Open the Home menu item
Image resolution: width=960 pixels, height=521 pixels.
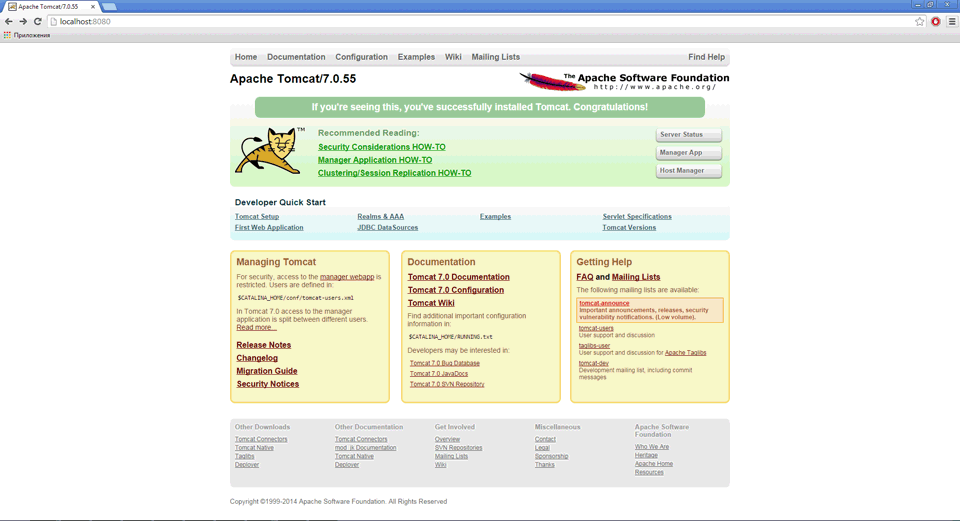click(x=246, y=57)
